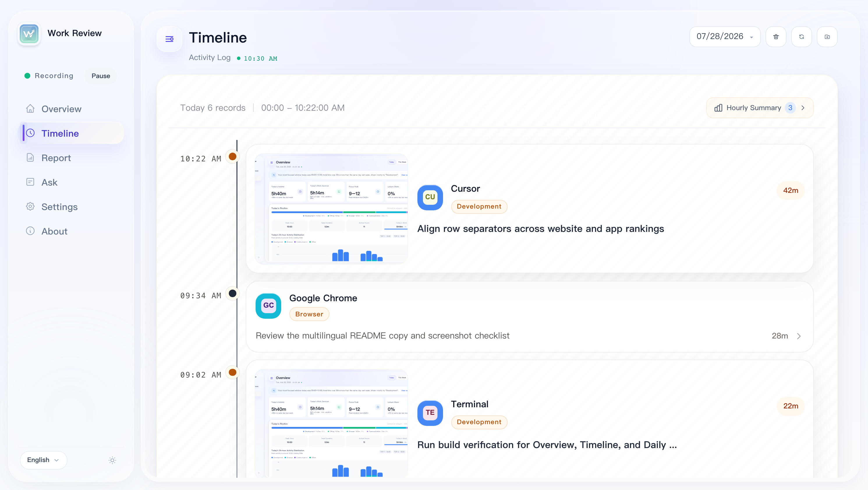Click the 42m duration badge
This screenshot has height=490, width=868.
pos(791,191)
